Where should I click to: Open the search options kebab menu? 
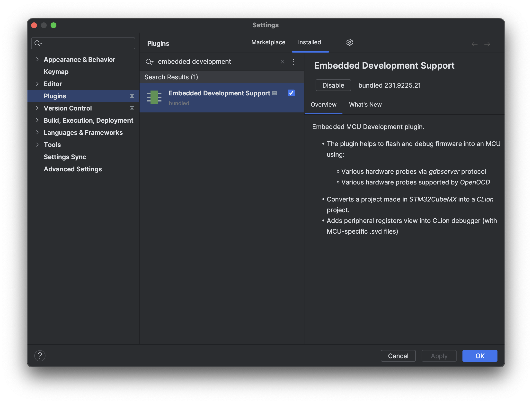coord(293,62)
